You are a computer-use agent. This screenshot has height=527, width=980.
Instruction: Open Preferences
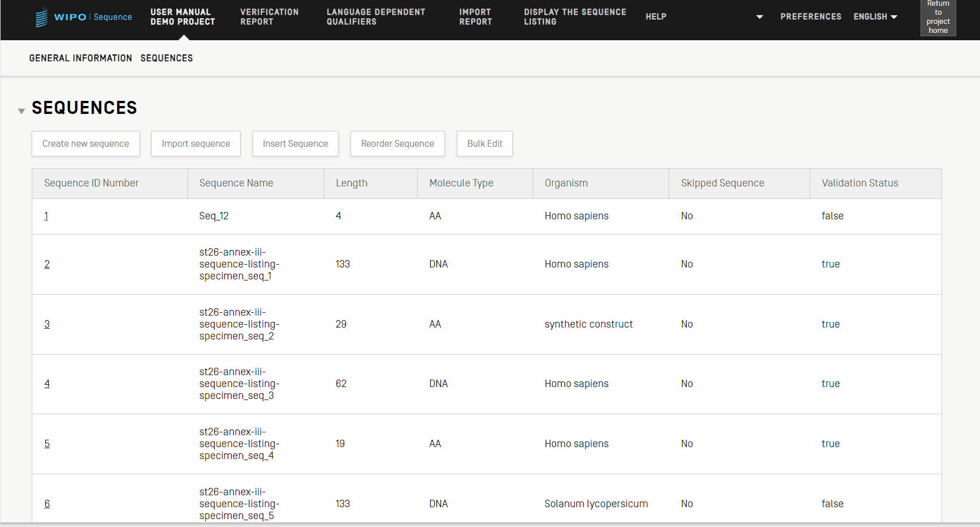(810, 17)
